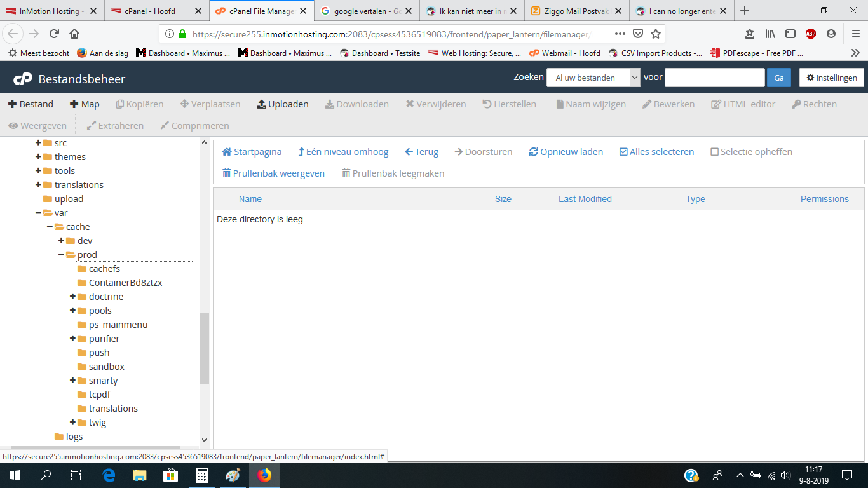This screenshot has width=868, height=488.
Task: Collapse the cache folder
Action: [50, 227]
